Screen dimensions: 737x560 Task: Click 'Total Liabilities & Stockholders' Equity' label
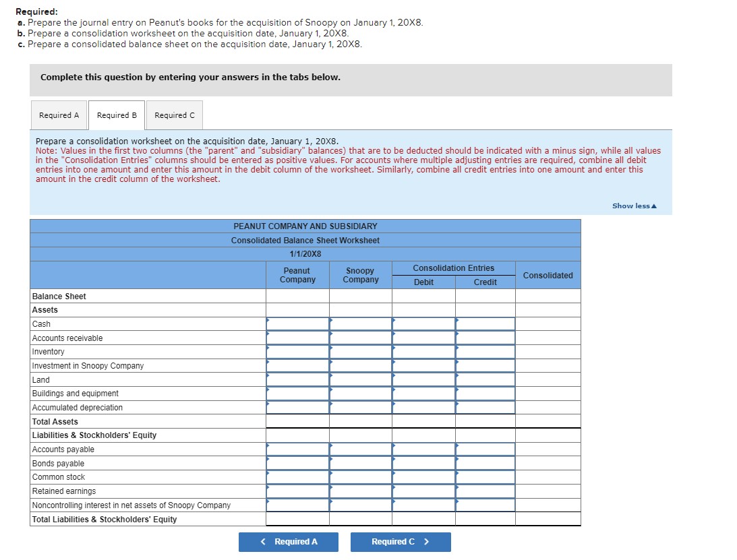(105, 519)
